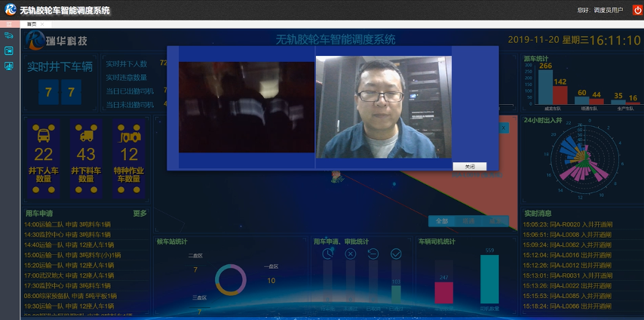Click the 调度员用户 username in header
This screenshot has height=320, width=644.
tap(609, 11)
